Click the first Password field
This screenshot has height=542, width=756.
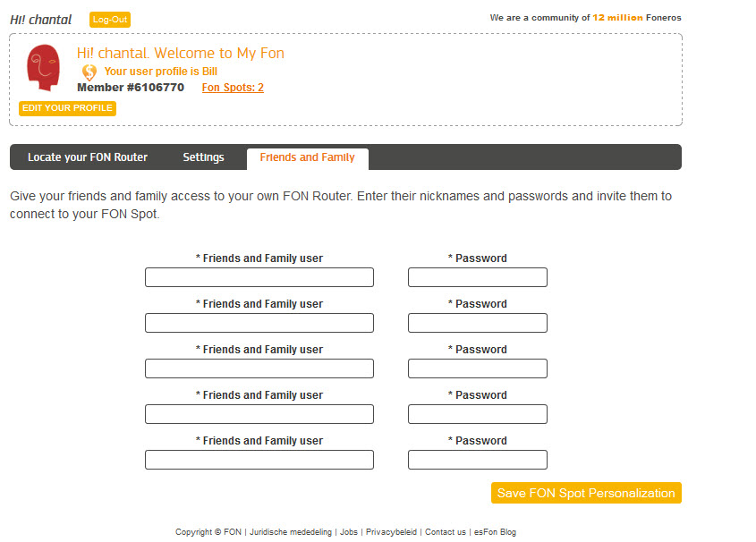(x=477, y=277)
